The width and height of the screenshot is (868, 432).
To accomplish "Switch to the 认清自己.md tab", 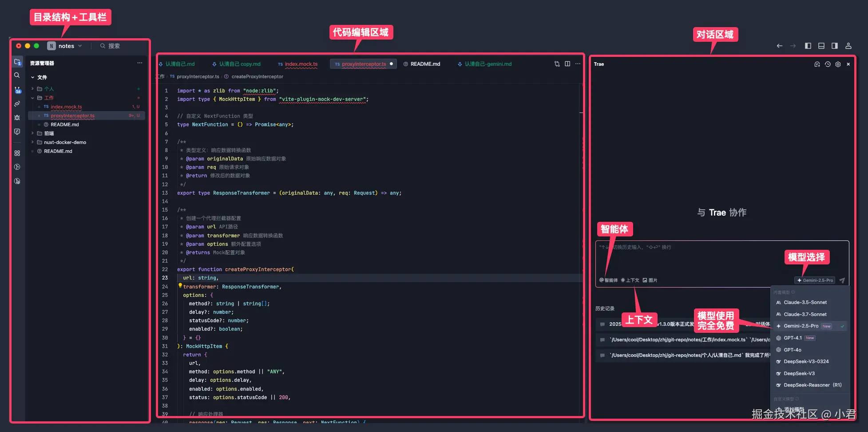I will [x=177, y=64].
